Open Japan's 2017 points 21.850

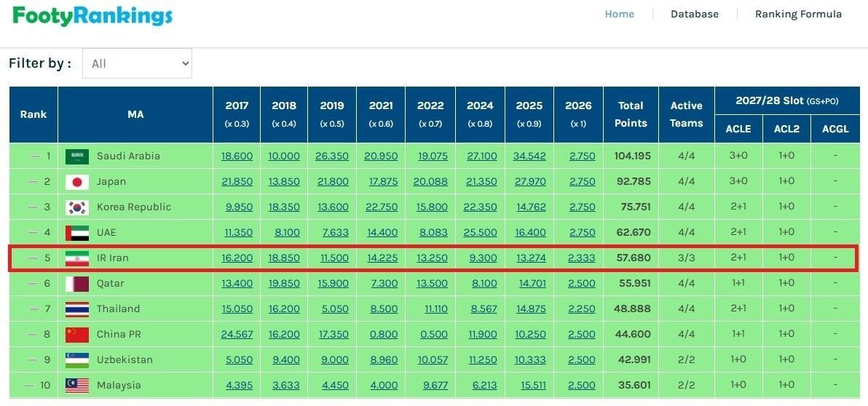point(237,182)
